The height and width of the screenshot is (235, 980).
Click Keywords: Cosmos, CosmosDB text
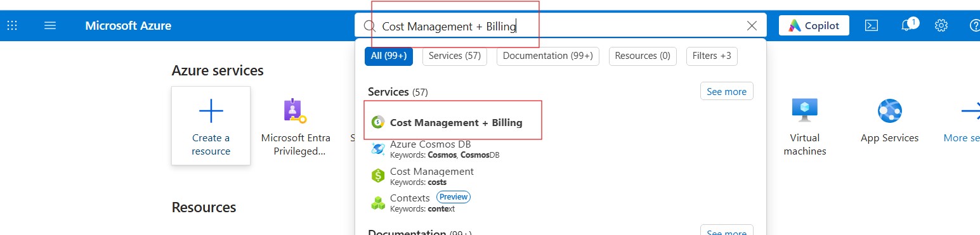click(445, 155)
